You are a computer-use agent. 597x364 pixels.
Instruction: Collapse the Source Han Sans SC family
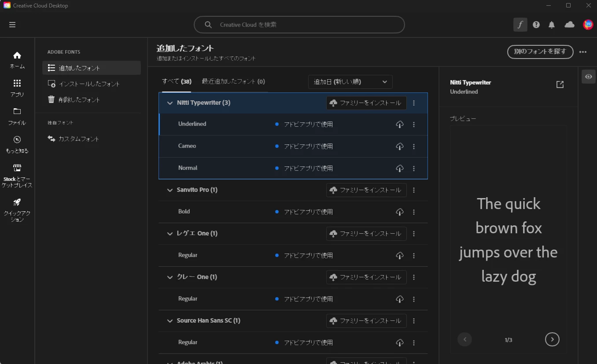click(170, 321)
